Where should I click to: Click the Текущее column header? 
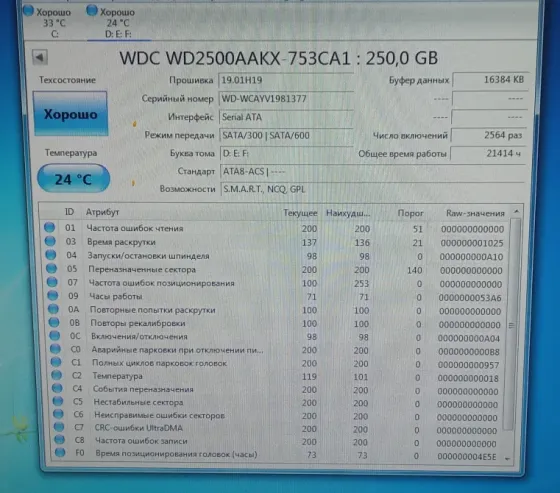(300, 213)
